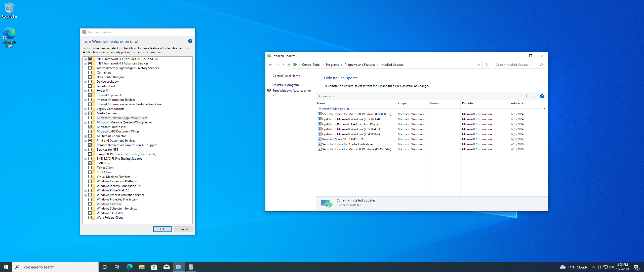Screen dimensions: 644x272
Task: Uncheck Internet Explorer 11 feature
Action: (90, 95)
